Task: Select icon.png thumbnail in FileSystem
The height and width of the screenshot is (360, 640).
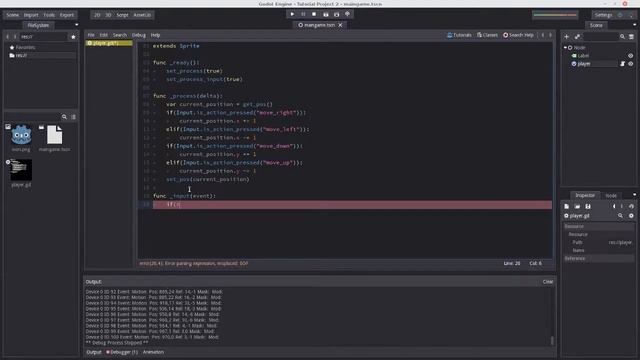Action: 21,135
